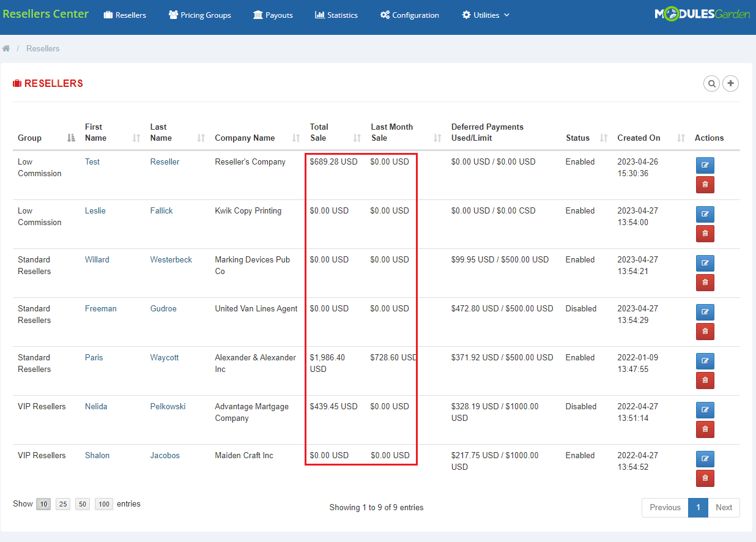Edit the Leslie Fallick row

click(705, 214)
